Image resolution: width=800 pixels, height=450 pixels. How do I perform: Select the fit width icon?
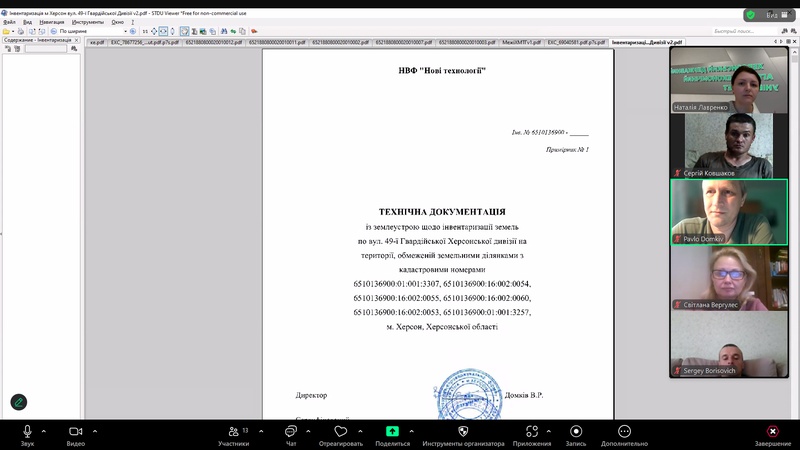[x=163, y=31]
